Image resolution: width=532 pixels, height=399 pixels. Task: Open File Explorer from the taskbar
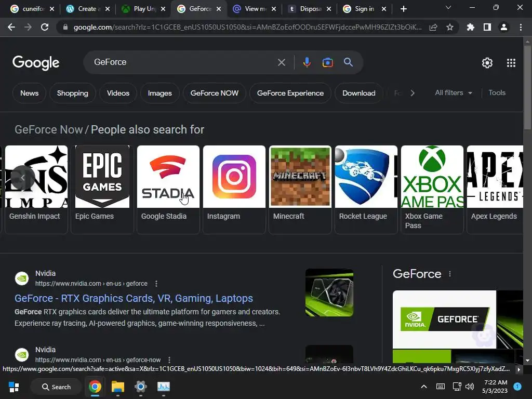click(x=118, y=387)
